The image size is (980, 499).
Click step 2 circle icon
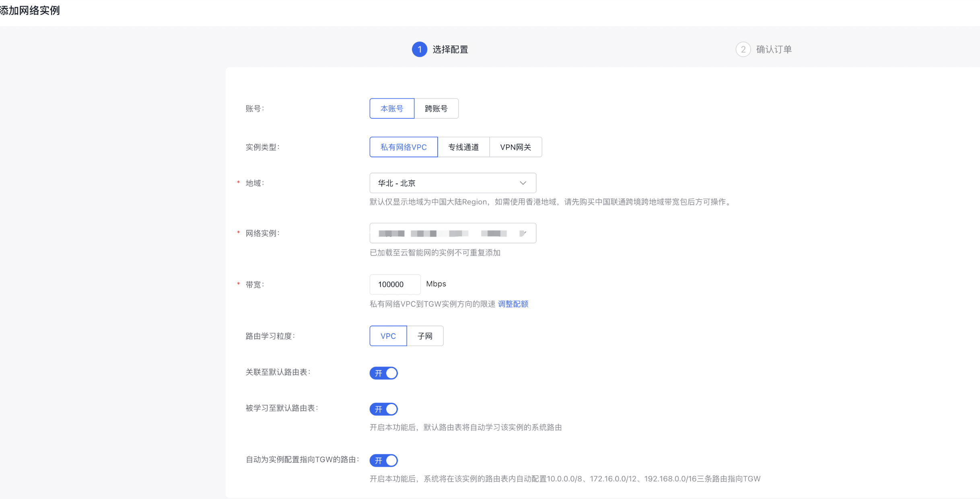coord(743,49)
